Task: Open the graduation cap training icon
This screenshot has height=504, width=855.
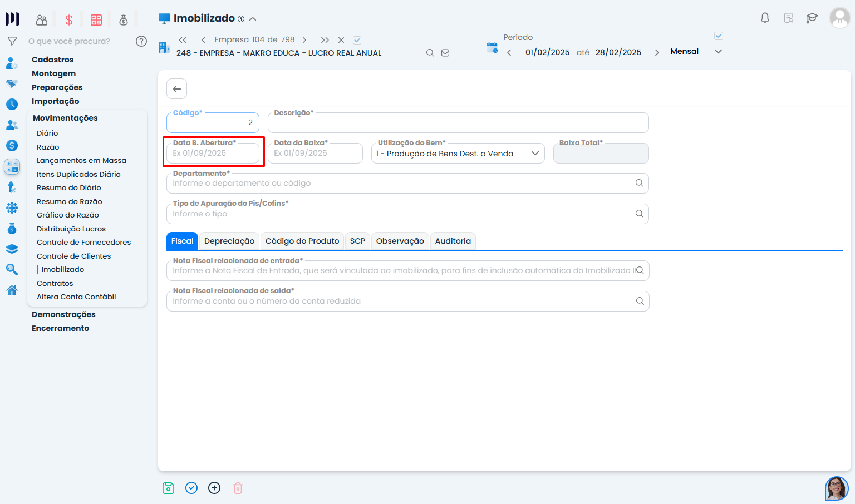Action: pyautogui.click(x=812, y=18)
